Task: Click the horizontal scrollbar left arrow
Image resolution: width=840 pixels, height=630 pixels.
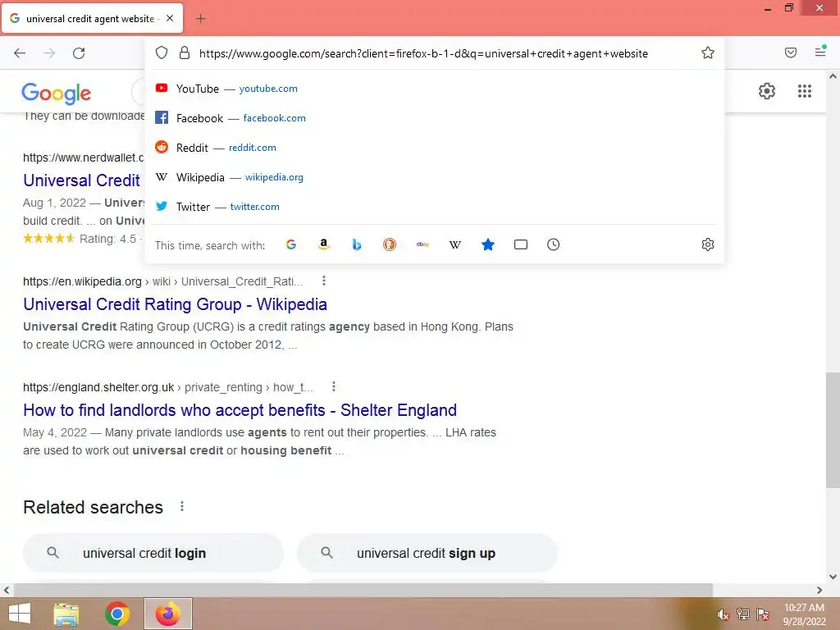Action: pyautogui.click(x=7, y=590)
